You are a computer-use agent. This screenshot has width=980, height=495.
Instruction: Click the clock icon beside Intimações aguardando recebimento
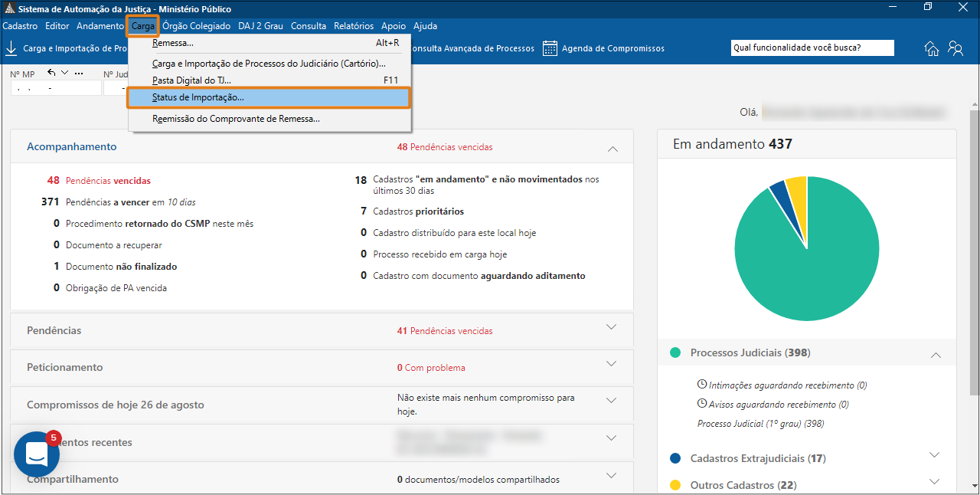point(702,384)
